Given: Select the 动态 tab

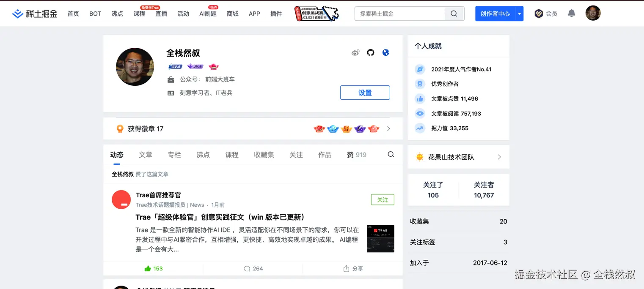Looking at the screenshot, I should (117, 155).
